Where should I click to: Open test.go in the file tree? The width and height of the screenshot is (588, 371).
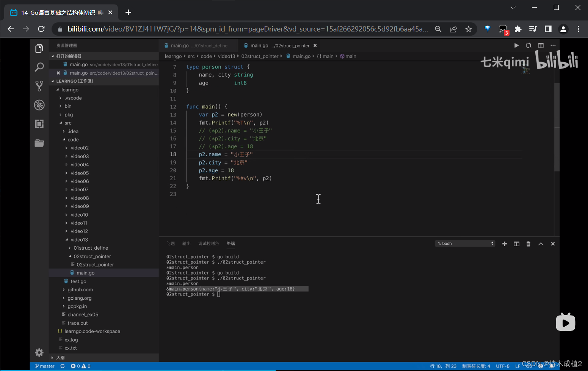(x=78, y=281)
